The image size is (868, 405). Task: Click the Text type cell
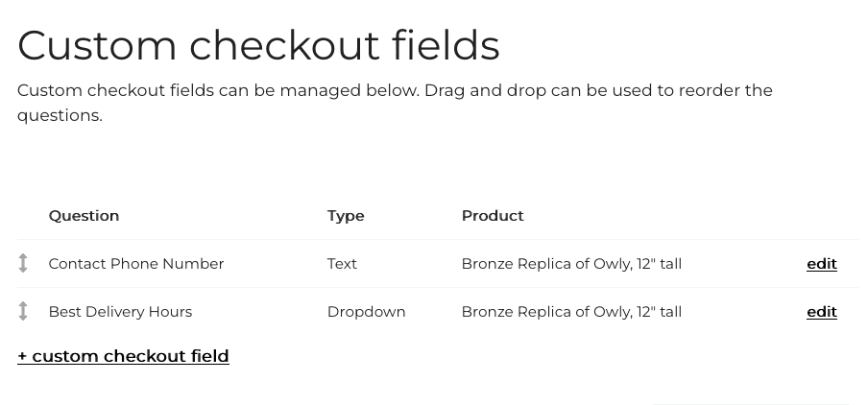pyautogui.click(x=342, y=264)
